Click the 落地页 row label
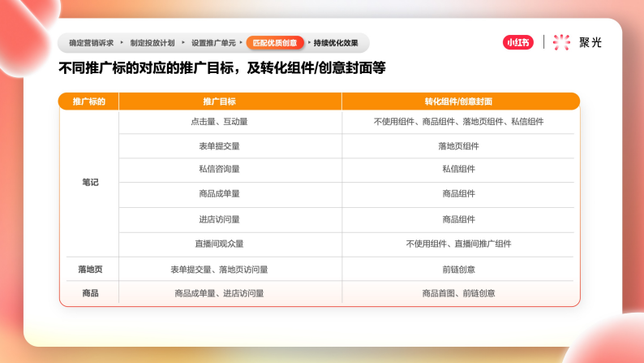644x363 pixels. click(90, 270)
